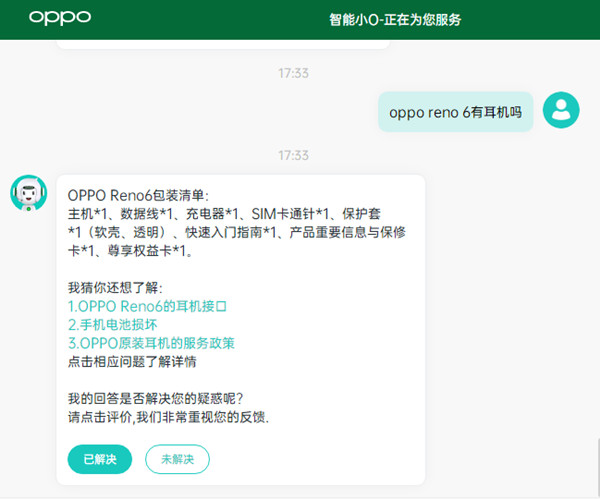The image size is (600, 499).
Task: Click the text 我猜你还想了解
Action: click(113, 287)
